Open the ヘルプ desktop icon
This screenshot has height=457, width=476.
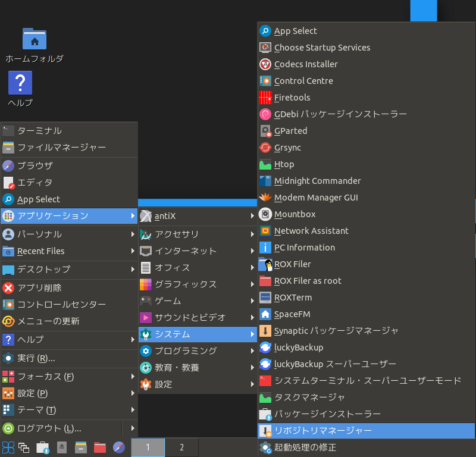[x=20, y=83]
